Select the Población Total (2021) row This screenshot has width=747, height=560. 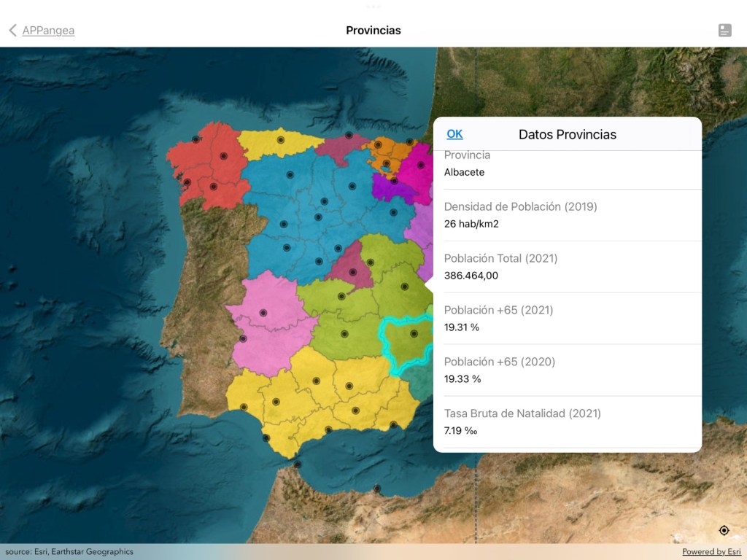(x=568, y=267)
